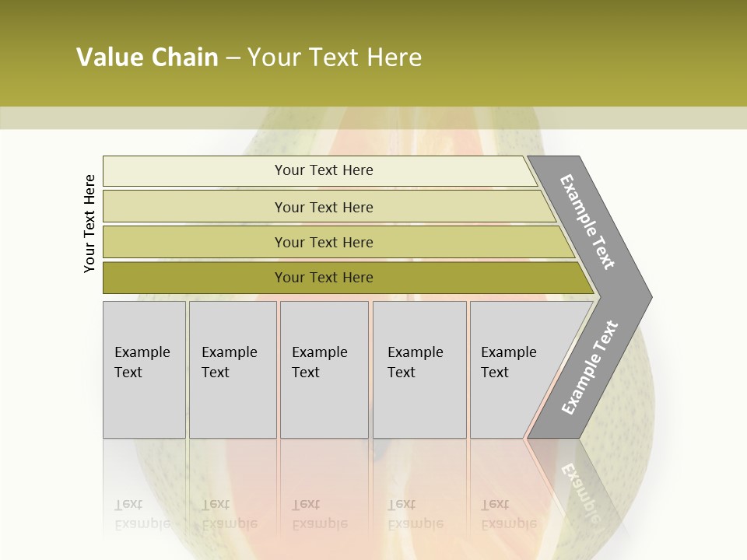Click the third 'Your Text Here' bar
Viewport: 747px width, 560px height.
pyautogui.click(x=338, y=242)
